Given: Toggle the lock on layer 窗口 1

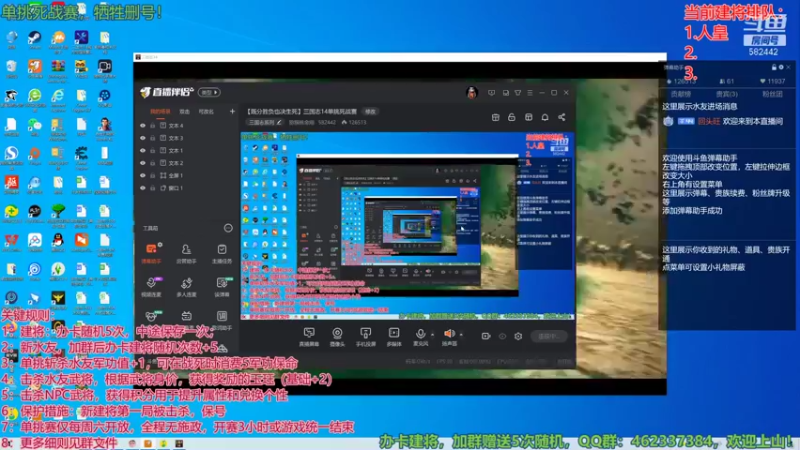Looking at the screenshot, I should [x=152, y=188].
